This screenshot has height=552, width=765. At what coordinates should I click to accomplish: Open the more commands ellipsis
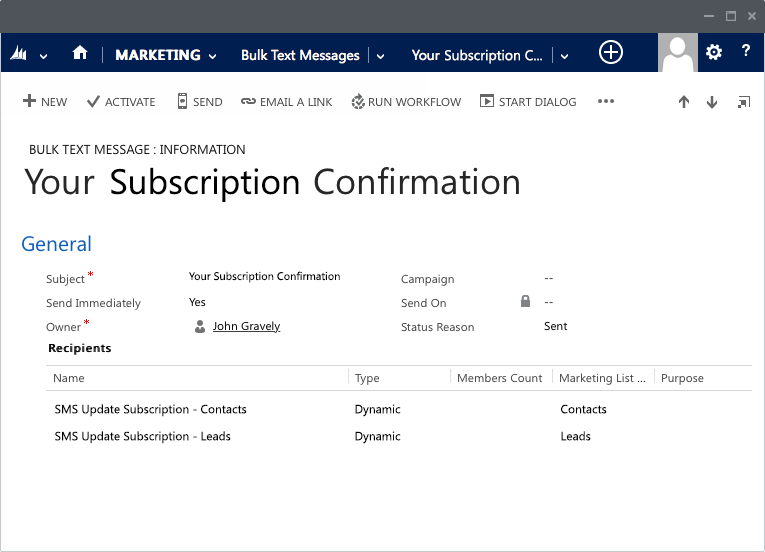[x=606, y=101]
